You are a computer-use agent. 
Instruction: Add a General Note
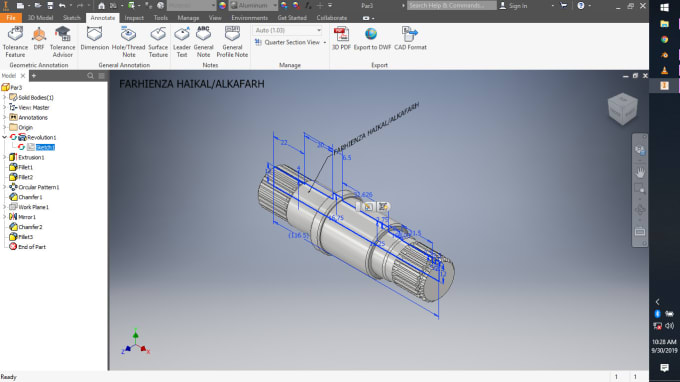click(x=203, y=42)
